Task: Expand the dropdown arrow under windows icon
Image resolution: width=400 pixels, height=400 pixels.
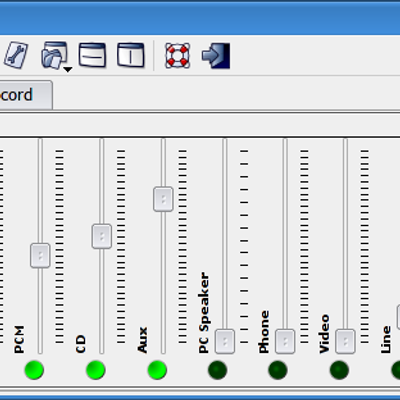Action: click(68, 70)
